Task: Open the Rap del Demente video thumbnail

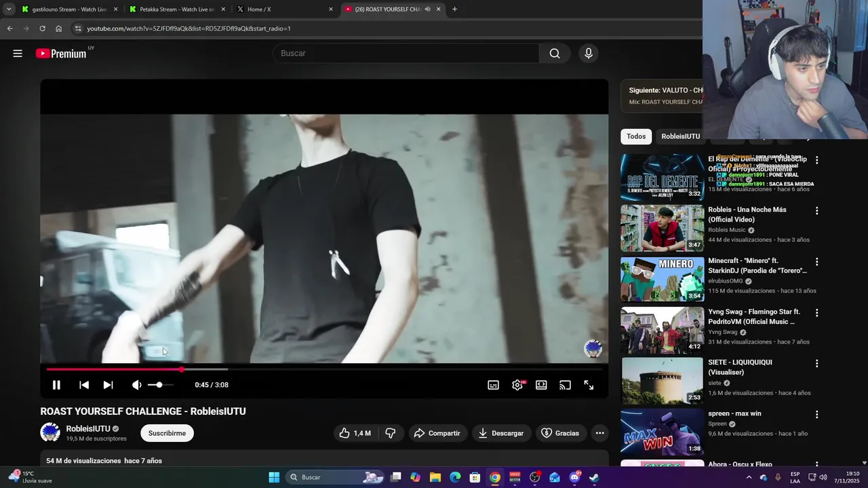Action: click(662, 178)
